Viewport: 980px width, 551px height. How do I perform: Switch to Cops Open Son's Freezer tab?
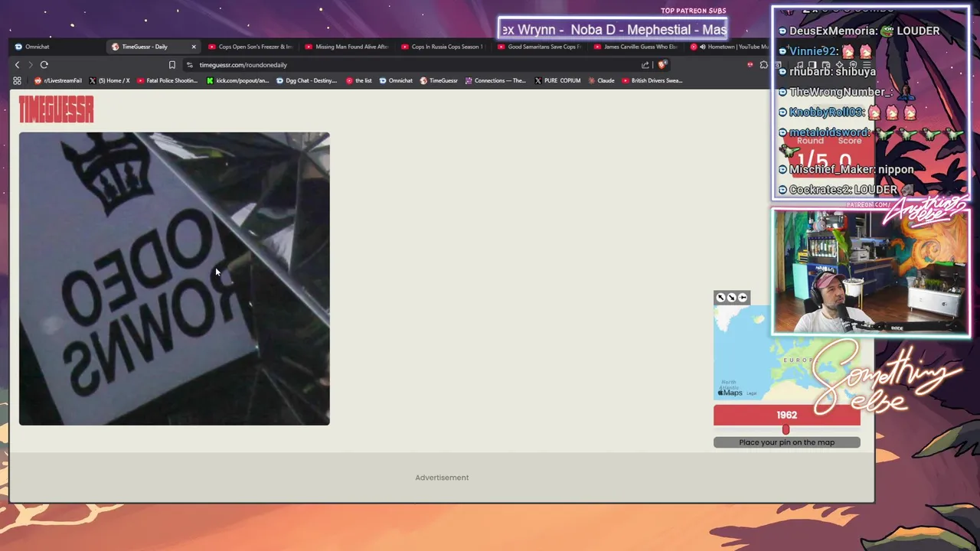(250, 47)
